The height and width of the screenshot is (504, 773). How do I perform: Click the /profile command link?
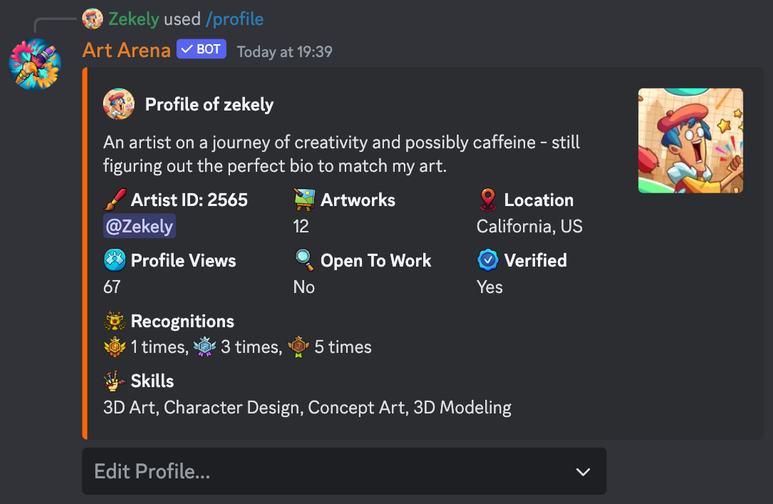coord(235,19)
